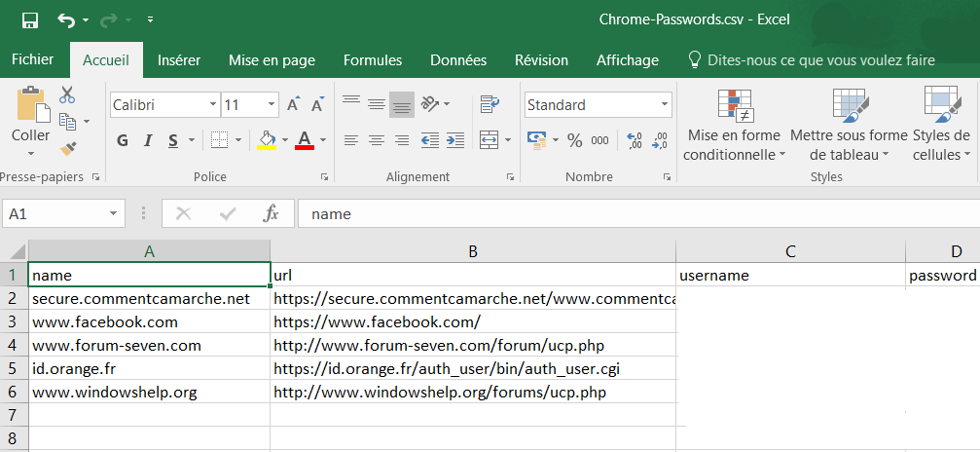
Task: Switch to the Insérer tab
Action: pyautogui.click(x=179, y=60)
